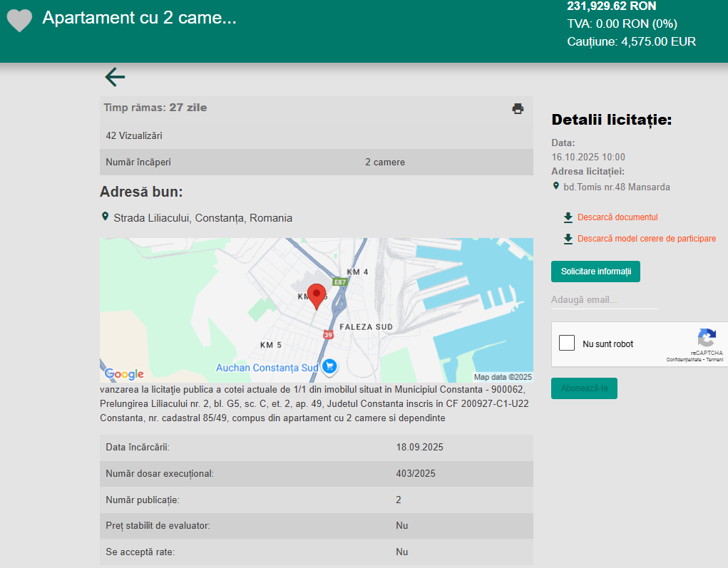Click the Solicitare informații button
The width and height of the screenshot is (728, 568).
(x=595, y=272)
